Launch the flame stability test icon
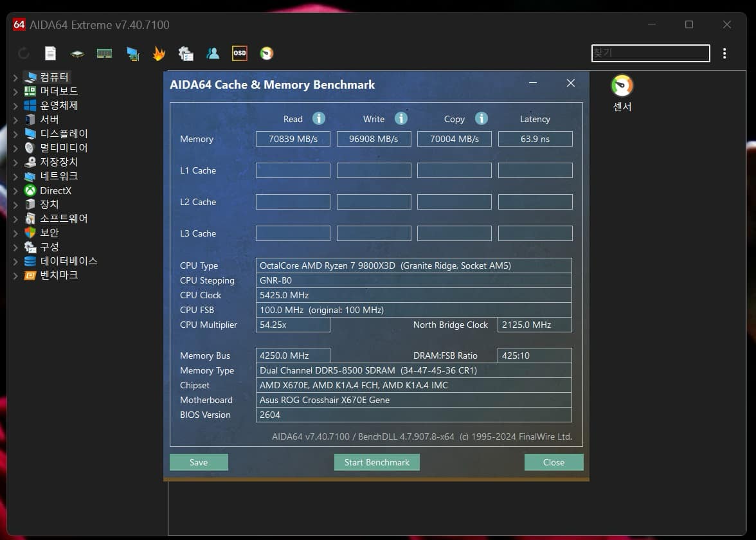The width and height of the screenshot is (756, 540). [x=159, y=53]
